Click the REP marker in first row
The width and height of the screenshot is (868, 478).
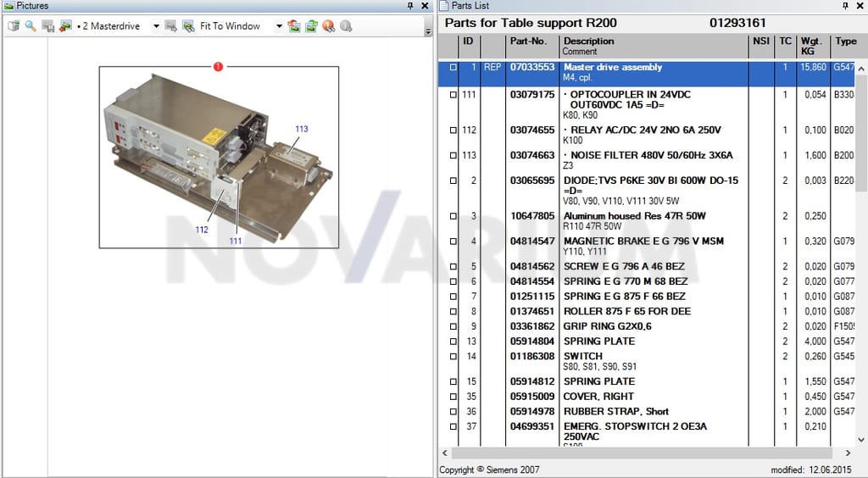(x=492, y=67)
